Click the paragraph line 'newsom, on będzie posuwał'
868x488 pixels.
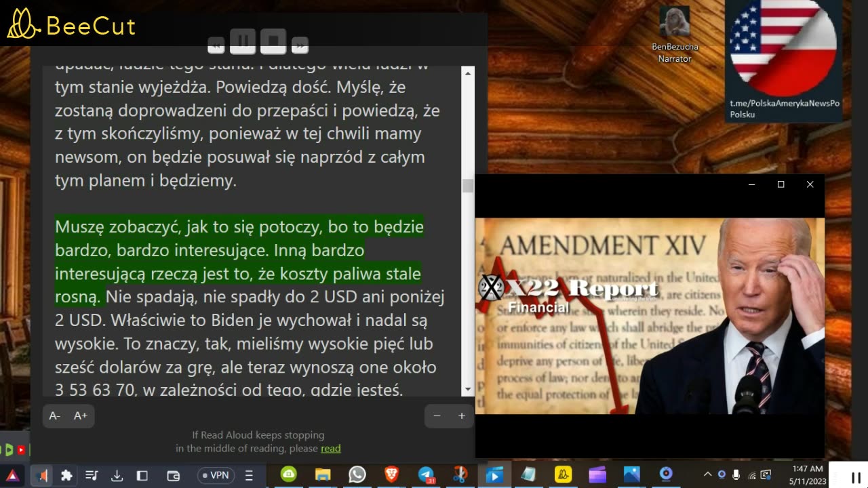pyautogui.click(x=240, y=157)
